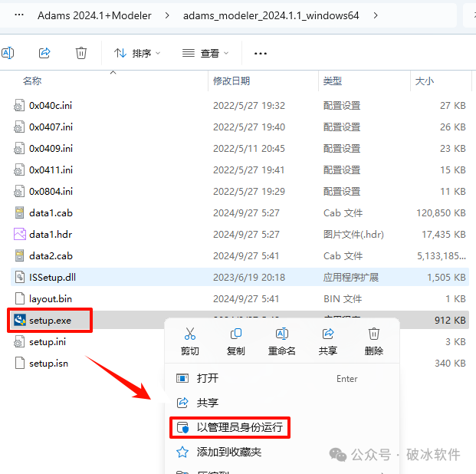Select the layout.bin file
476x474 pixels.
pos(240,299)
